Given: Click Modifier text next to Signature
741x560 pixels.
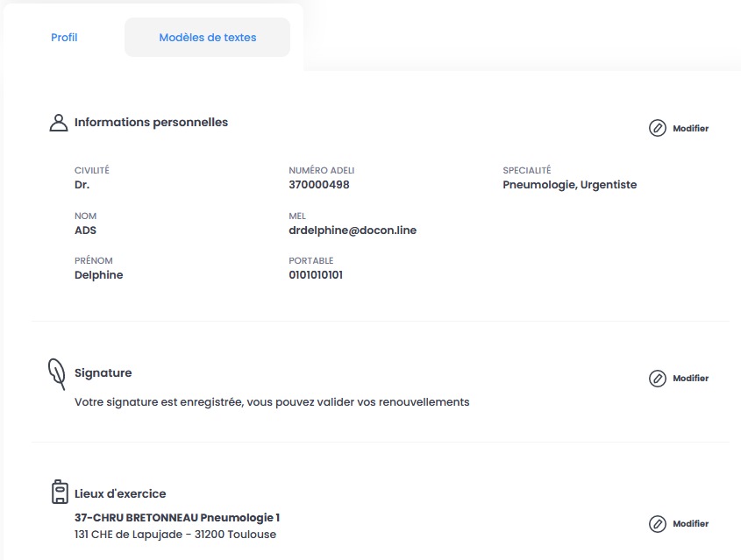Looking at the screenshot, I should (690, 379).
